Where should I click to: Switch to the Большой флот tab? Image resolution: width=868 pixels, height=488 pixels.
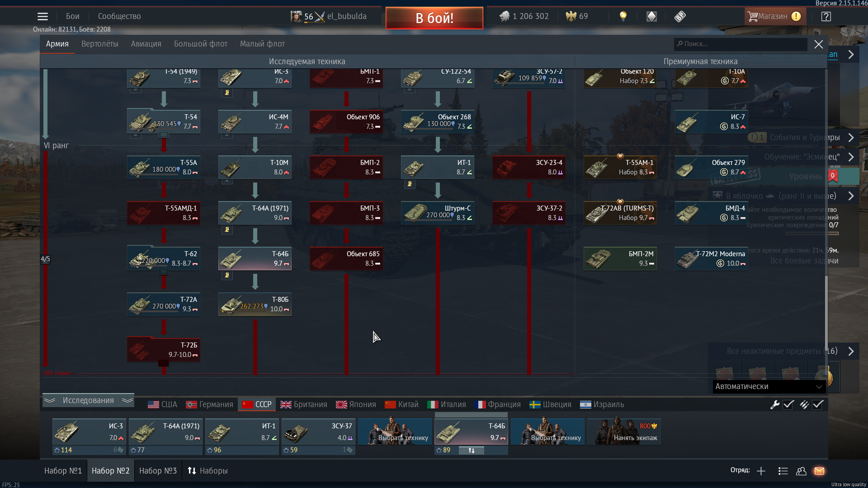click(x=201, y=44)
